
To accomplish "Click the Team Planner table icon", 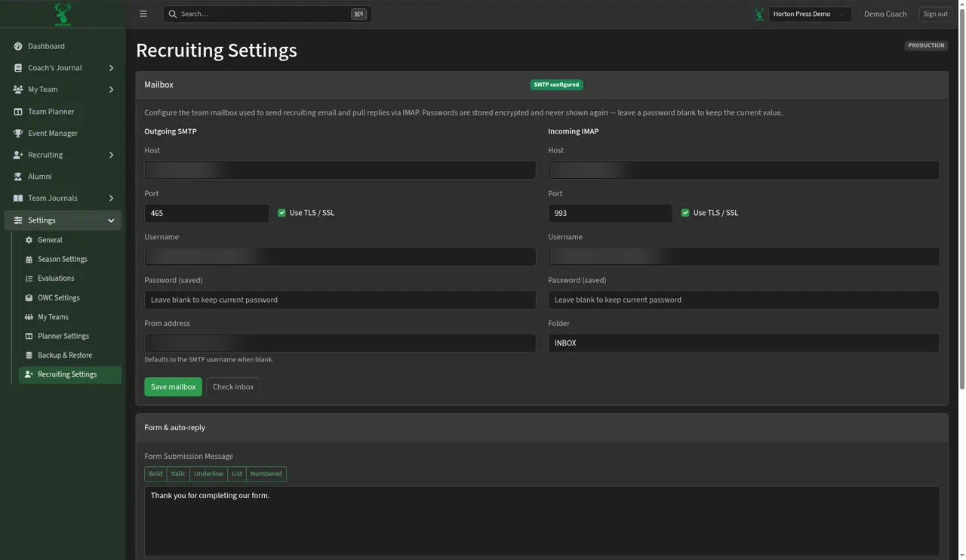I will coord(18,112).
